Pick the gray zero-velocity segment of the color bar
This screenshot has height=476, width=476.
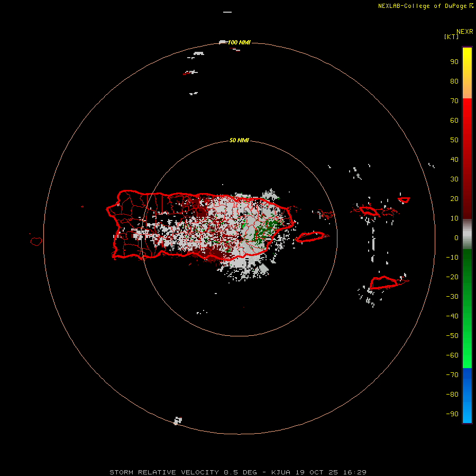(467, 234)
